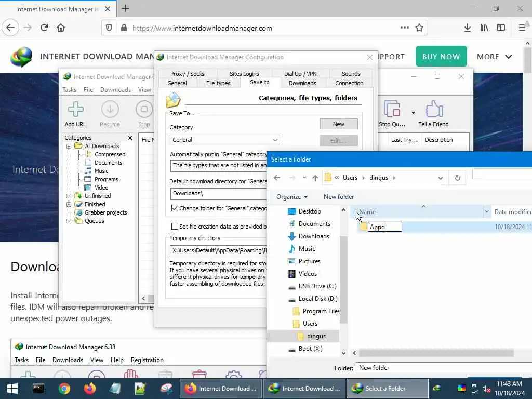Click the browser home icon
The height and width of the screenshot is (399, 532).
61,28
